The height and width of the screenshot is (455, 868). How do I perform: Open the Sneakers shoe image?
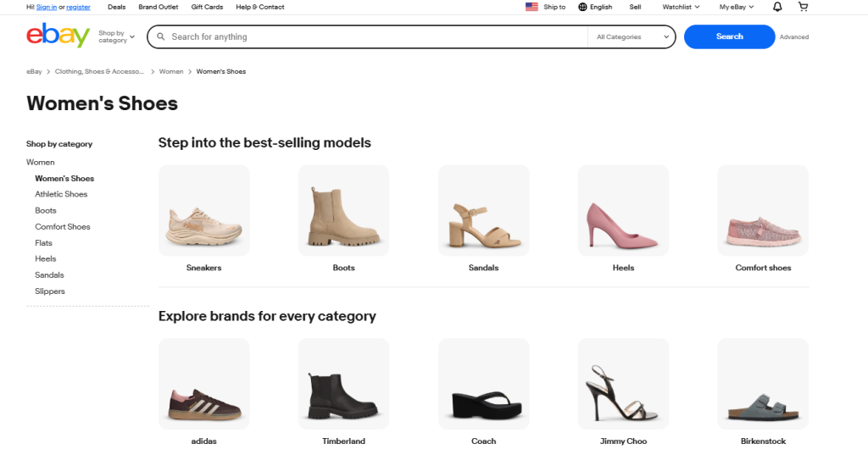point(204,211)
